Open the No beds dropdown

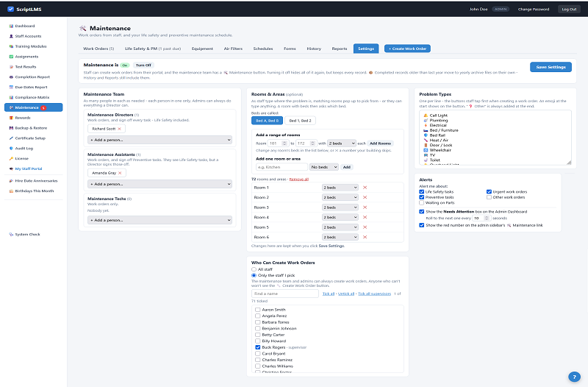324,167
